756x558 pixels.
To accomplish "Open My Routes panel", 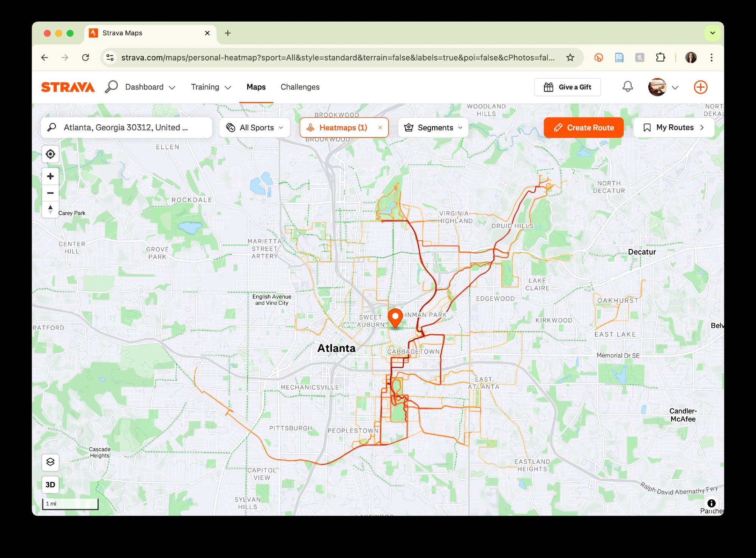I will coord(674,128).
